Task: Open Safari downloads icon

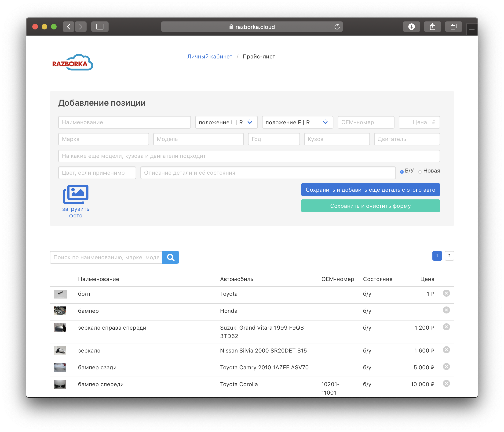Action: coord(411,27)
